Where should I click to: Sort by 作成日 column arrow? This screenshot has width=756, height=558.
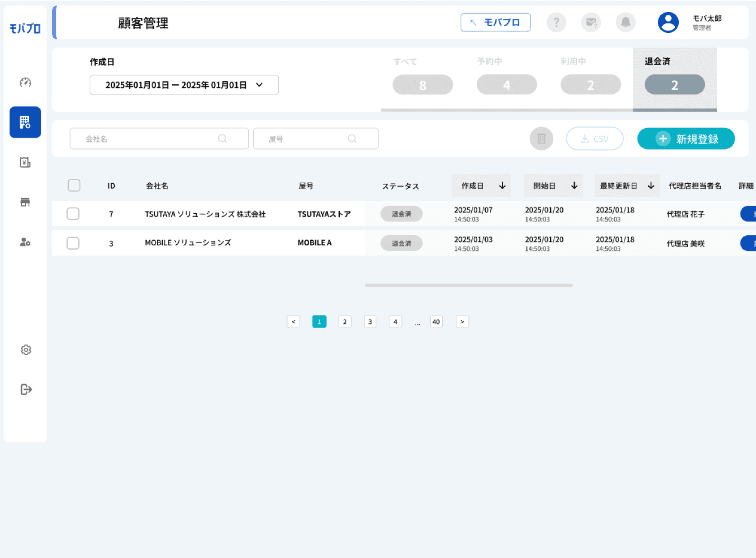502,185
